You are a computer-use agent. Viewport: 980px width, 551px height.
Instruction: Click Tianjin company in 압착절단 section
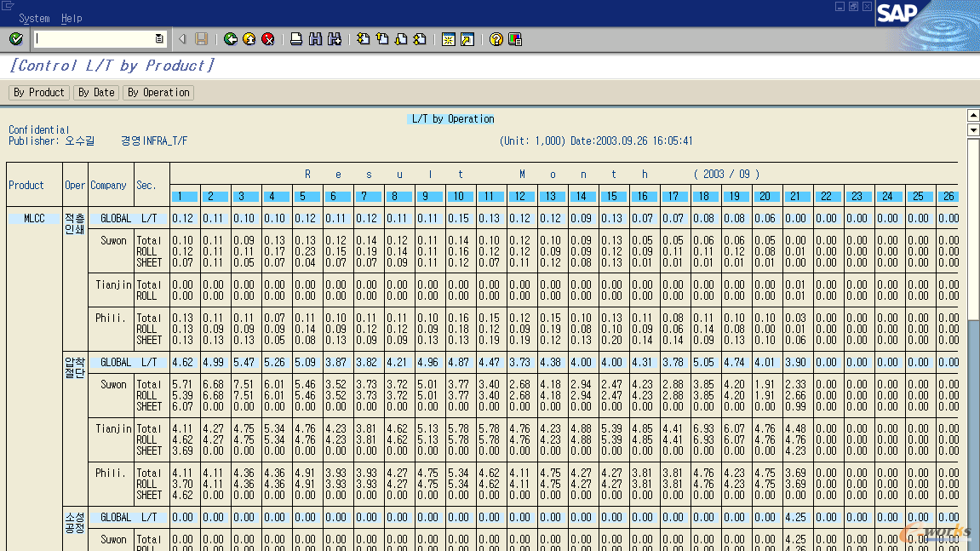113,429
